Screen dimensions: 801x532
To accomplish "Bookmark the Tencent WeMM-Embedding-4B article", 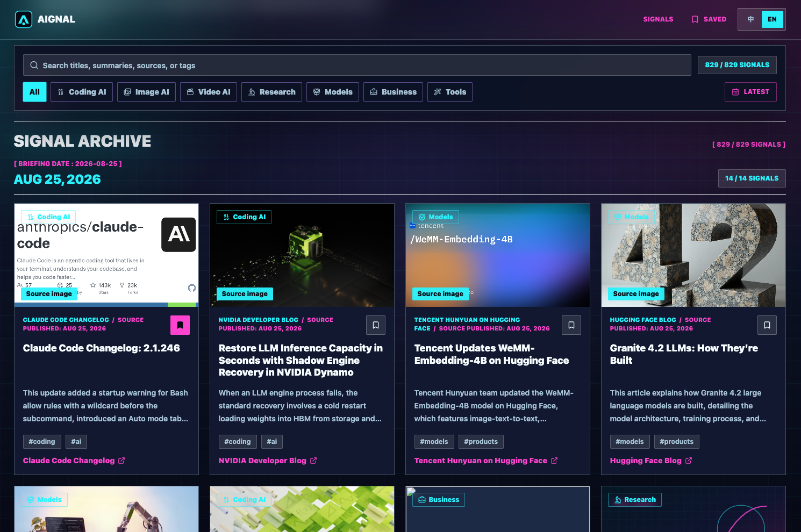I will click(x=571, y=325).
